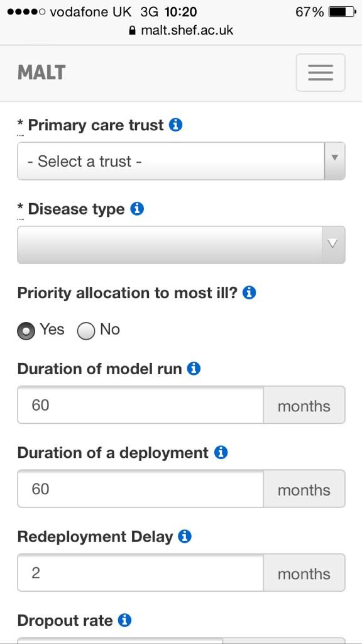Tap the malt.shef.ac.uk address bar

[181, 30]
